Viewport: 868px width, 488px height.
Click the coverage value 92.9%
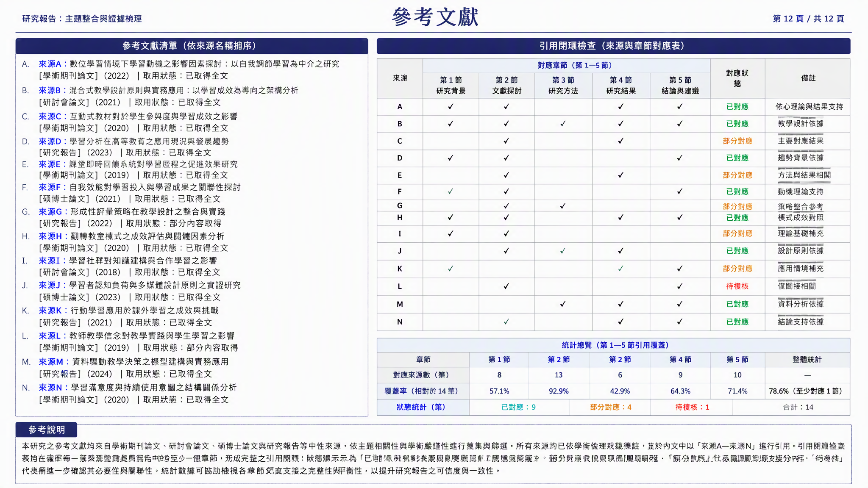pyautogui.click(x=559, y=391)
